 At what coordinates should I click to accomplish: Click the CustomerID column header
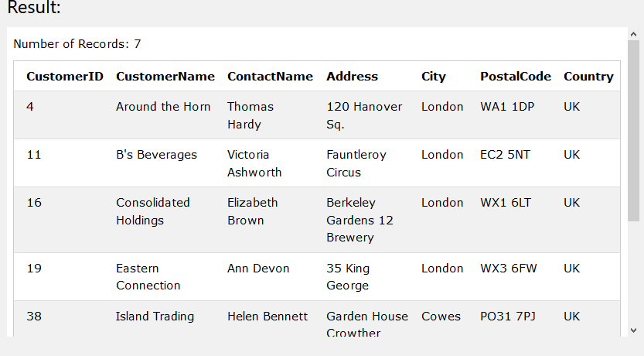pyautogui.click(x=65, y=76)
